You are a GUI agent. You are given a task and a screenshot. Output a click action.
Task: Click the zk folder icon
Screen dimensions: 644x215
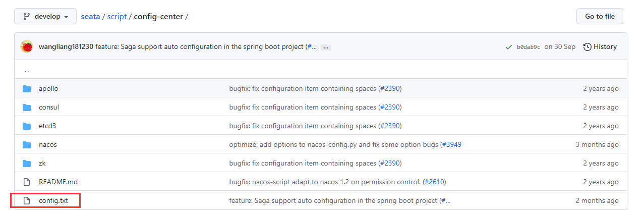pyautogui.click(x=27, y=164)
